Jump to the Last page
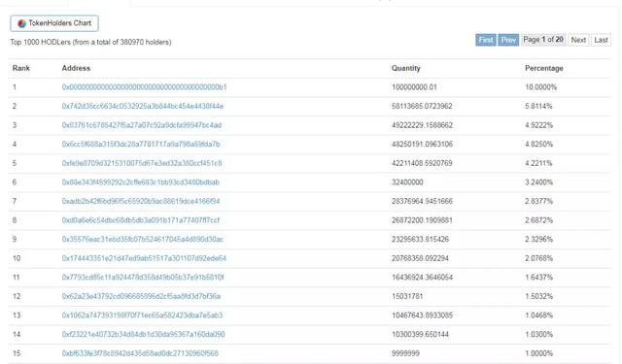Image resolution: width=622 pixels, height=364 pixels. pos(601,40)
